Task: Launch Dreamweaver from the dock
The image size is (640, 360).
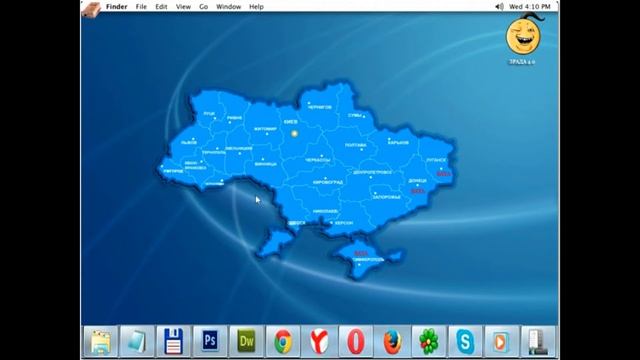Action: 246,341
